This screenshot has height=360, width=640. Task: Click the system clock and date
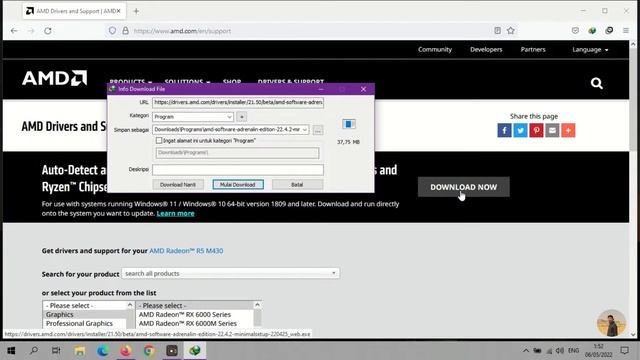tap(598, 351)
